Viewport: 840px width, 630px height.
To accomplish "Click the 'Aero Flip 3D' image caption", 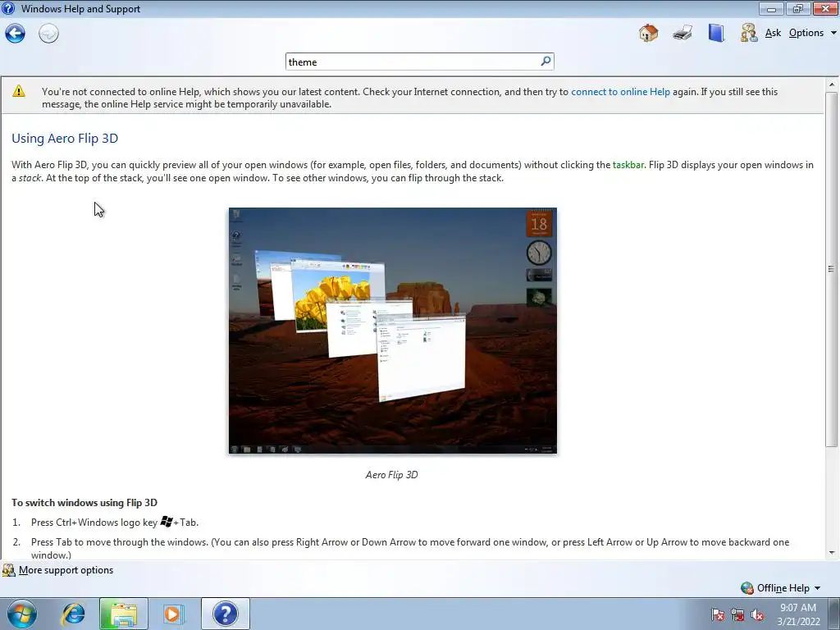I will [391, 475].
